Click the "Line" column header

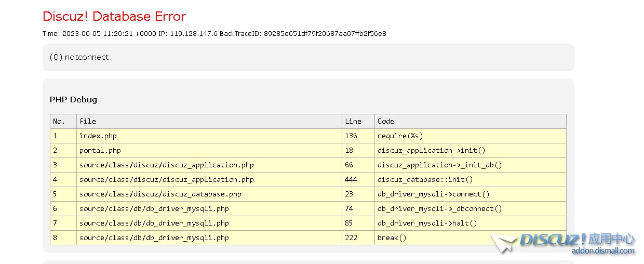point(353,122)
